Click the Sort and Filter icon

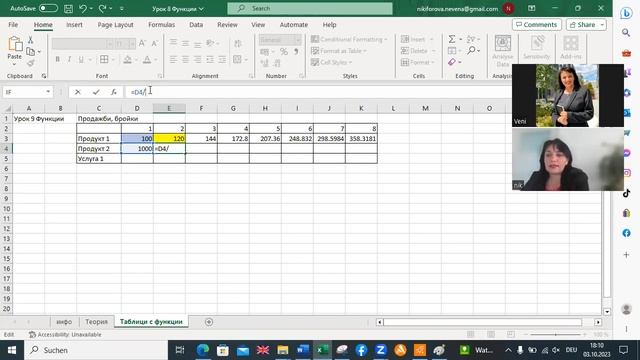(x=471, y=39)
